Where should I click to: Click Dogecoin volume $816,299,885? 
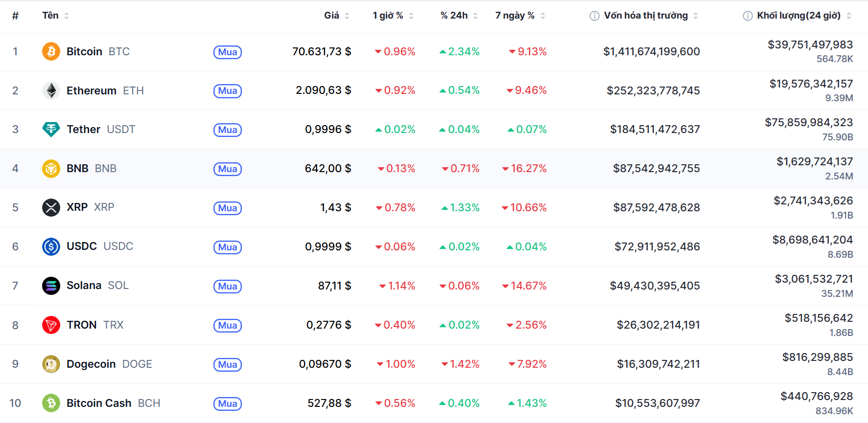tap(818, 357)
